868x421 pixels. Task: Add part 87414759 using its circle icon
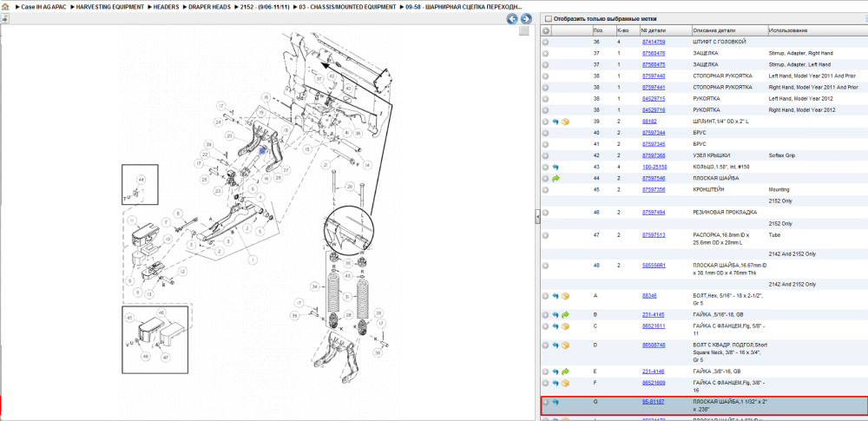point(545,42)
